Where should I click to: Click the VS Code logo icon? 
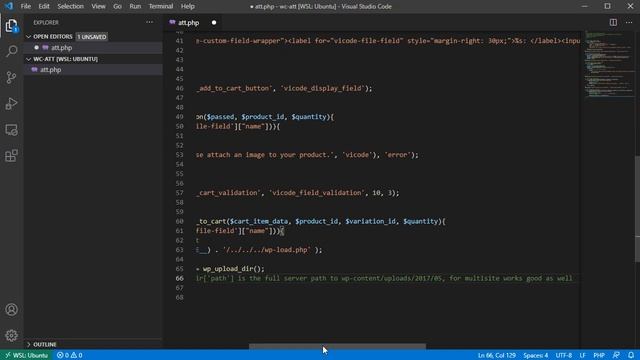[x=9, y=6]
